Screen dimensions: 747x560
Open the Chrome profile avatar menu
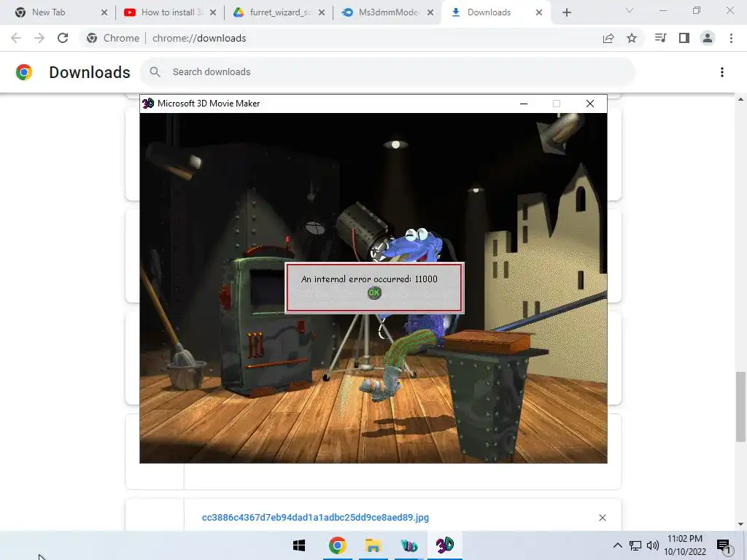708,38
